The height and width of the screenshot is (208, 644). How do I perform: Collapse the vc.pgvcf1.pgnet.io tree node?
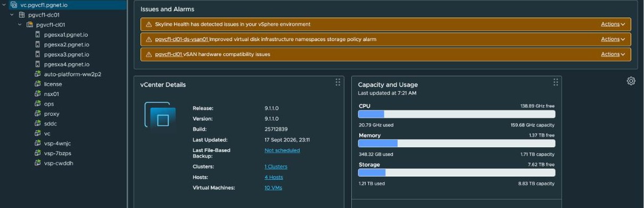click(x=4, y=5)
